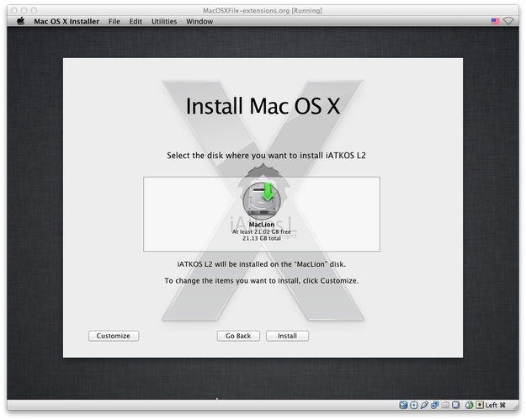Open the Window menu
The height and width of the screenshot is (420, 526).
199,22
